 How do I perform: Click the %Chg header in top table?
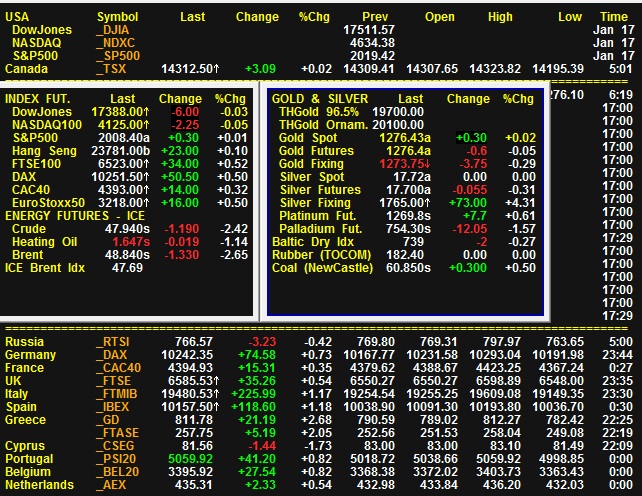point(314,17)
